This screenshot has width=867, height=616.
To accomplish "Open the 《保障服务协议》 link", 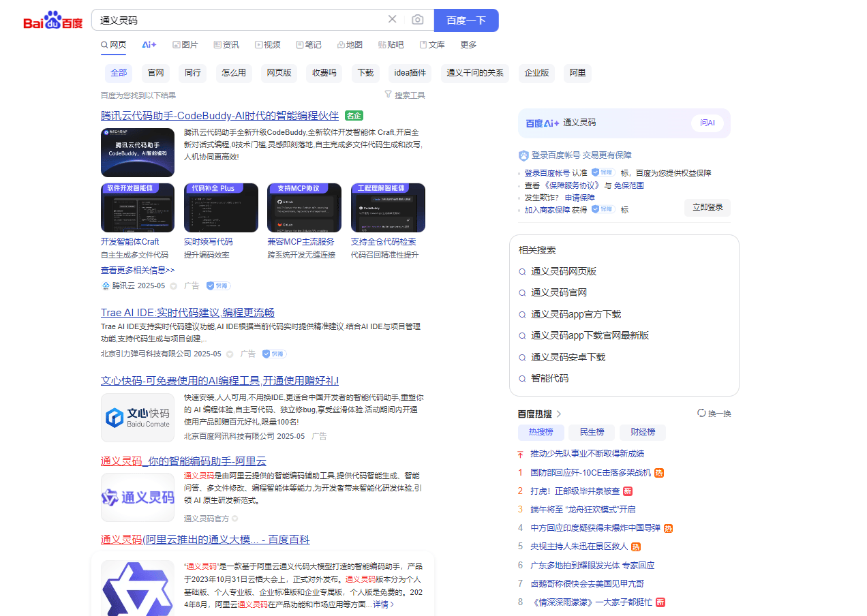I will click(x=573, y=185).
